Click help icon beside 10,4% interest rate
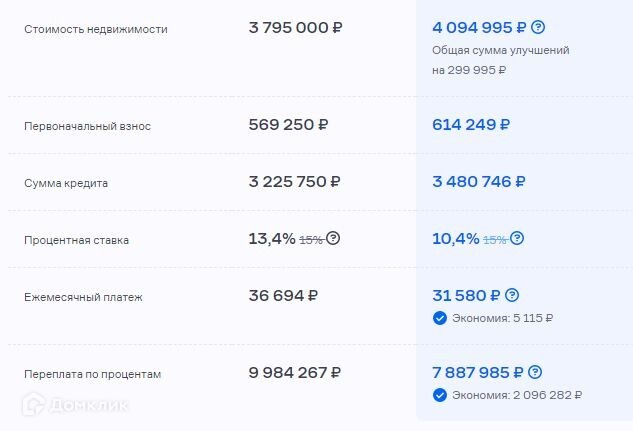Viewport: 633px width, 431px height. click(x=517, y=239)
